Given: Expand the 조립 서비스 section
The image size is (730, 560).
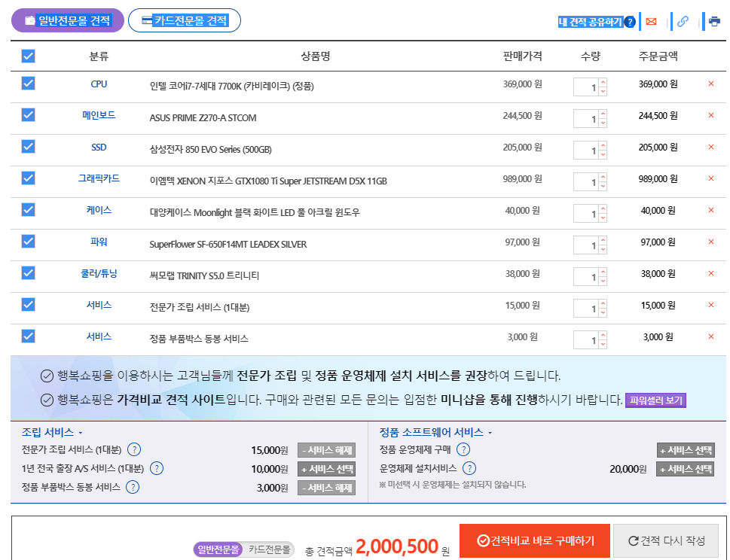Looking at the screenshot, I should (x=52, y=432).
